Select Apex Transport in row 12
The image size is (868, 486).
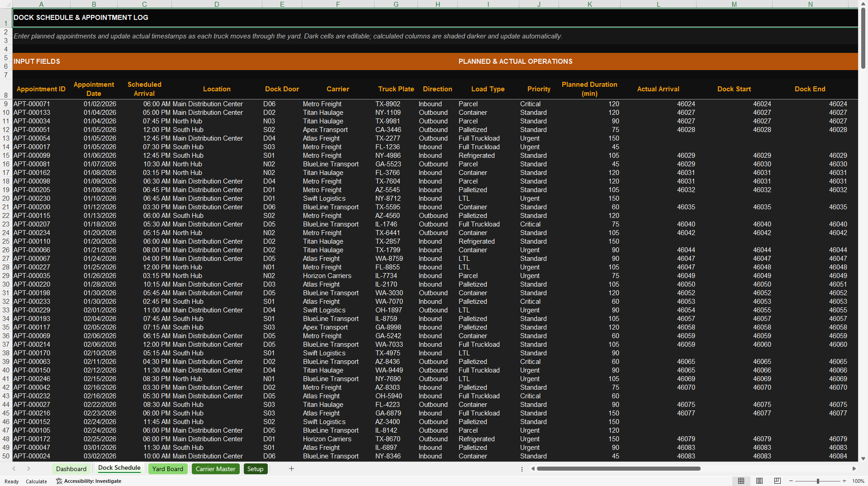pos(338,130)
